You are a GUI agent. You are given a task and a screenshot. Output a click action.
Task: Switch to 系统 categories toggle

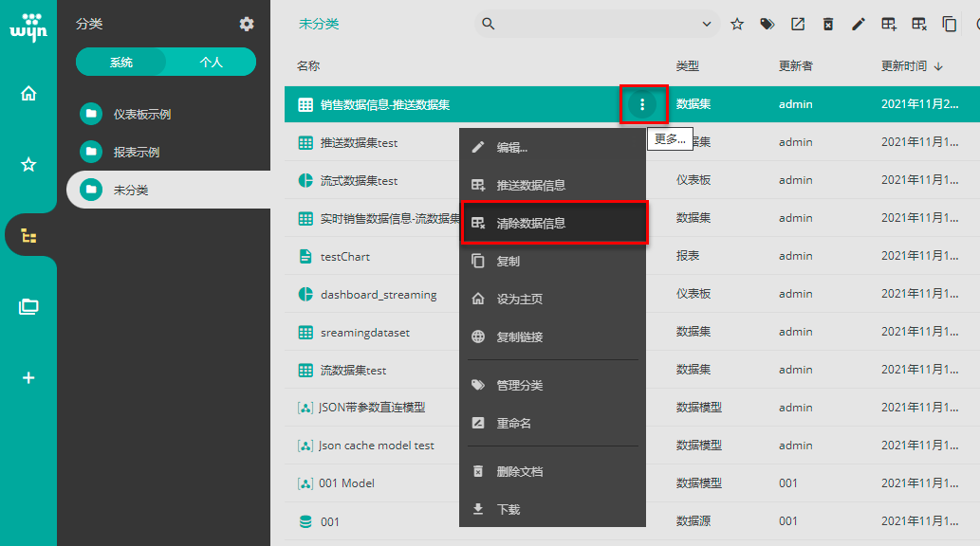121,62
